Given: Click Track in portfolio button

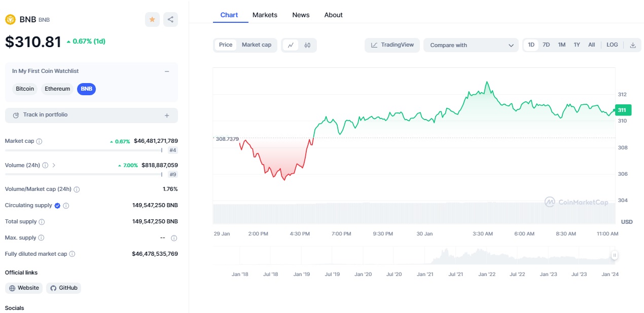Looking at the screenshot, I should [91, 115].
